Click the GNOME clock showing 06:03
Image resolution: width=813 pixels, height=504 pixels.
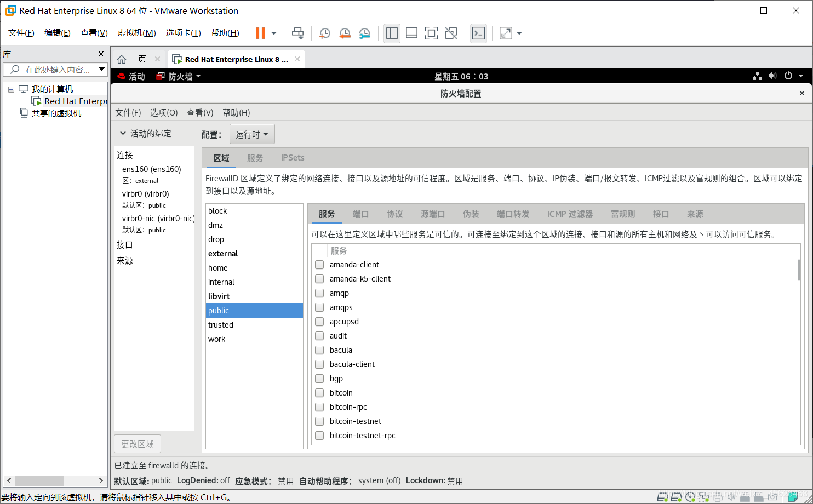point(461,76)
